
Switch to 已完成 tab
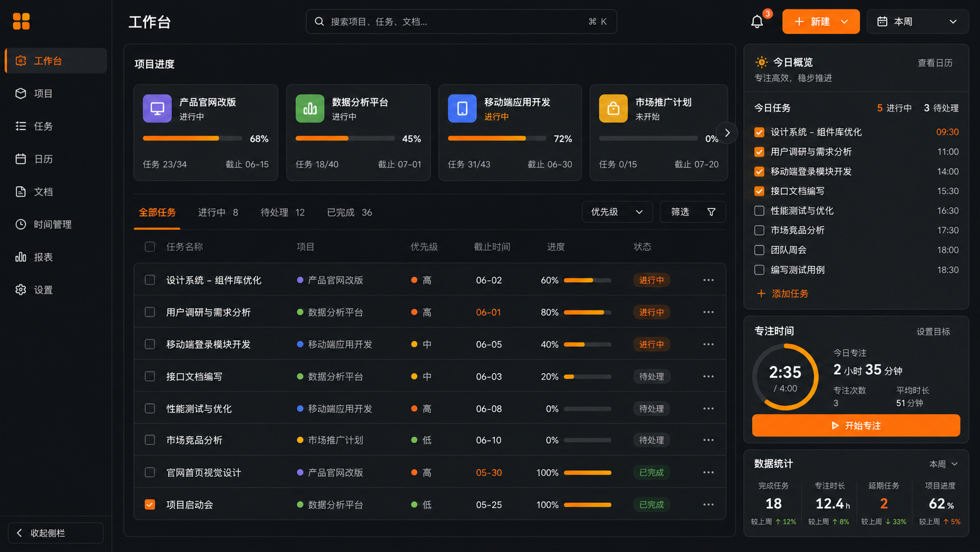[349, 212]
